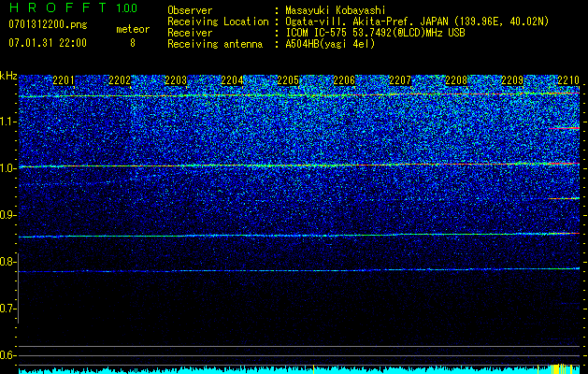
Task: Click the short red signal trace below 1.0 kHz
Action: [564, 198]
